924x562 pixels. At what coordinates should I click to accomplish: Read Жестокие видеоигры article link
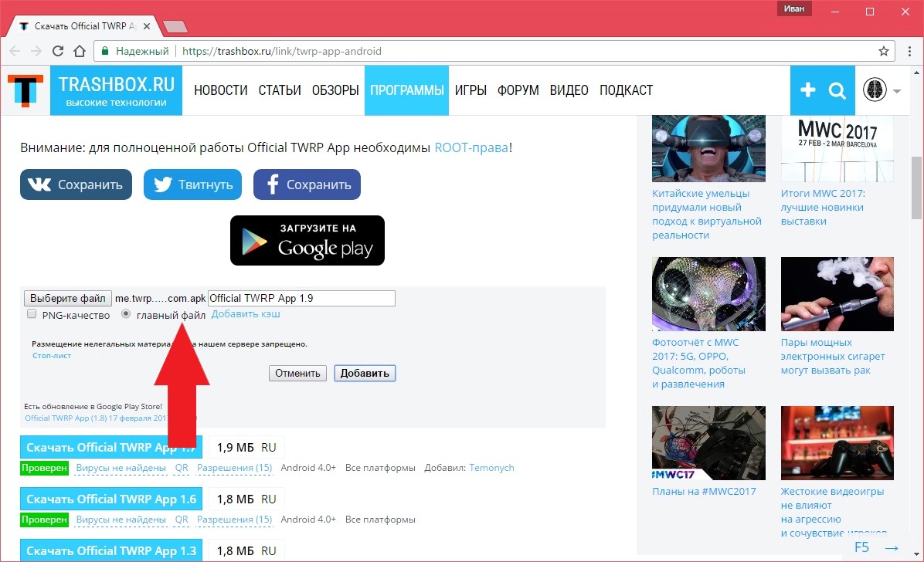[834, 512]
